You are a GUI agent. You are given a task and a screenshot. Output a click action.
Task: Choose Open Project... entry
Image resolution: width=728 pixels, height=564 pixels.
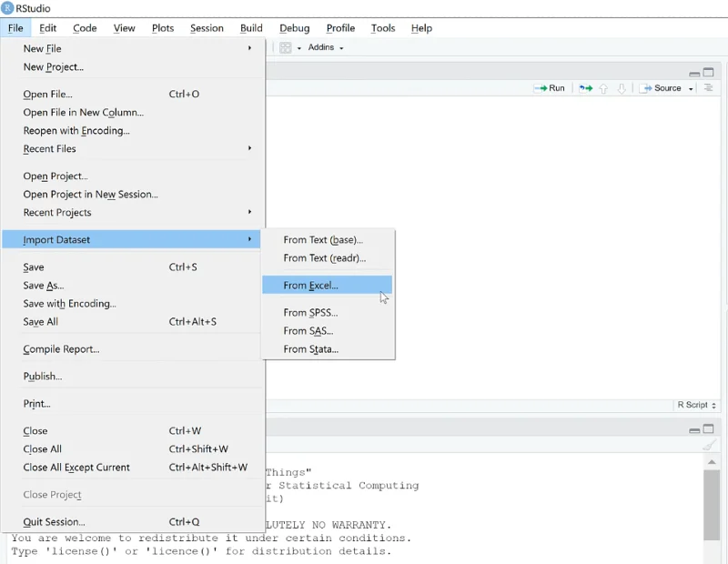131,176
